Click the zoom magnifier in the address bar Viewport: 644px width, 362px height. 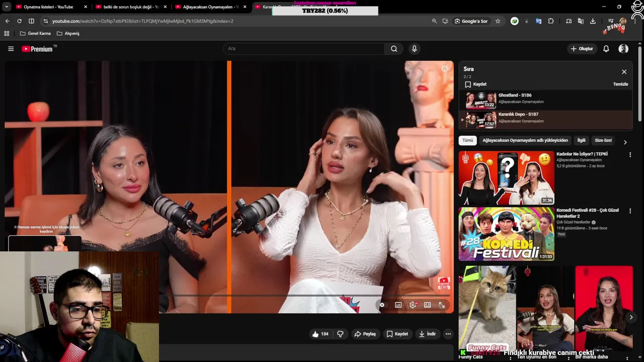pyautogui.click(x=434, y=21)
